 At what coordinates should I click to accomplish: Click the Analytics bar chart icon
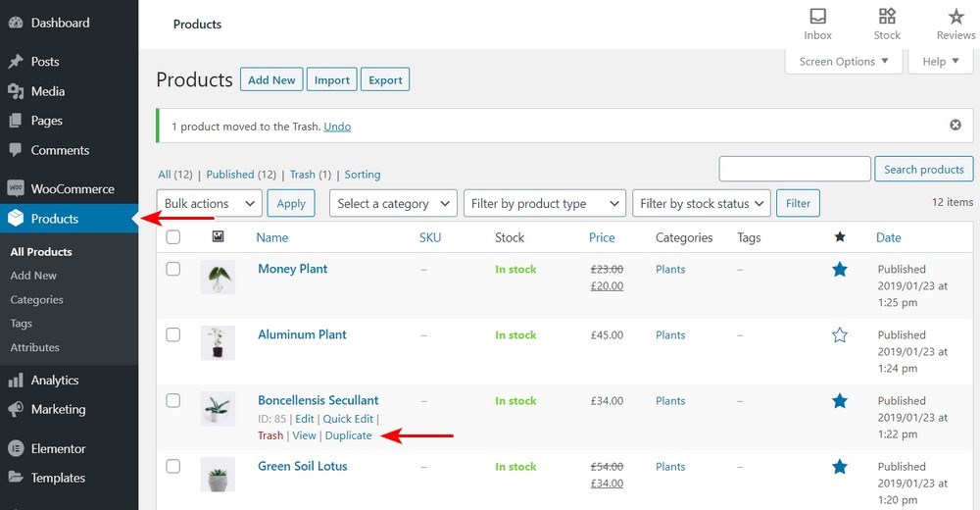click(x=16, y=380)
